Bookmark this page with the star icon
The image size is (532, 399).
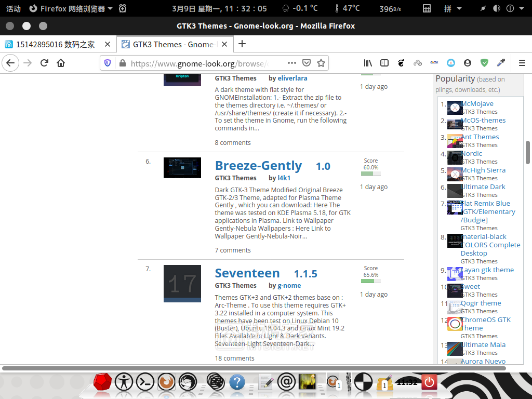pyautogui.click(x=321, y=63)
